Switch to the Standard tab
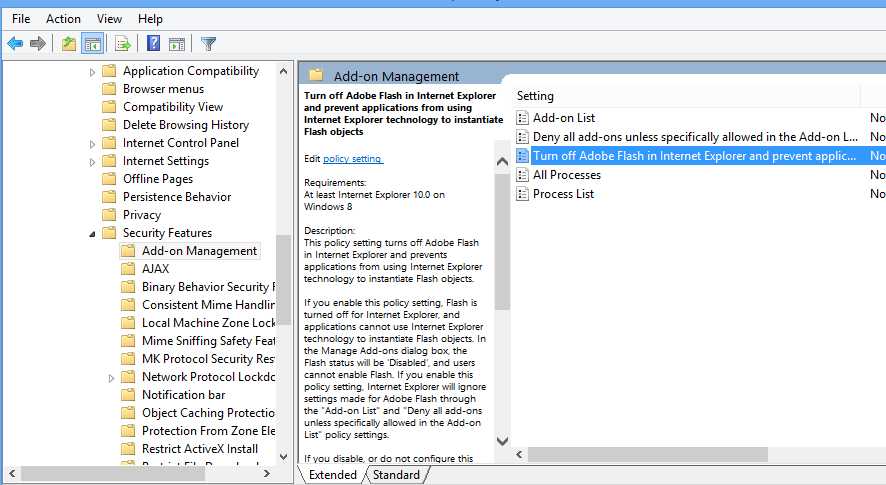The height and width of the screenshot is (485, 886). click(396, 475)
